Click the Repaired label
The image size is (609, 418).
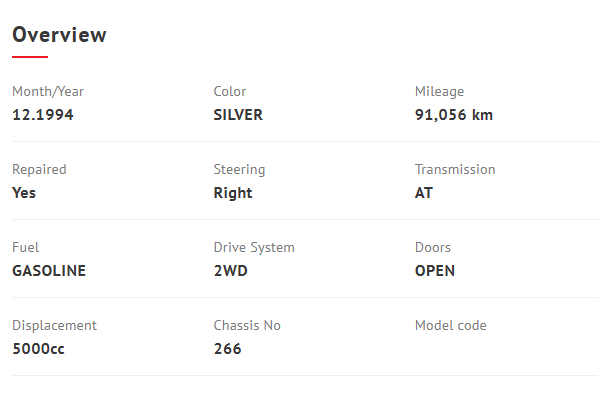click(x=39, y=169)
